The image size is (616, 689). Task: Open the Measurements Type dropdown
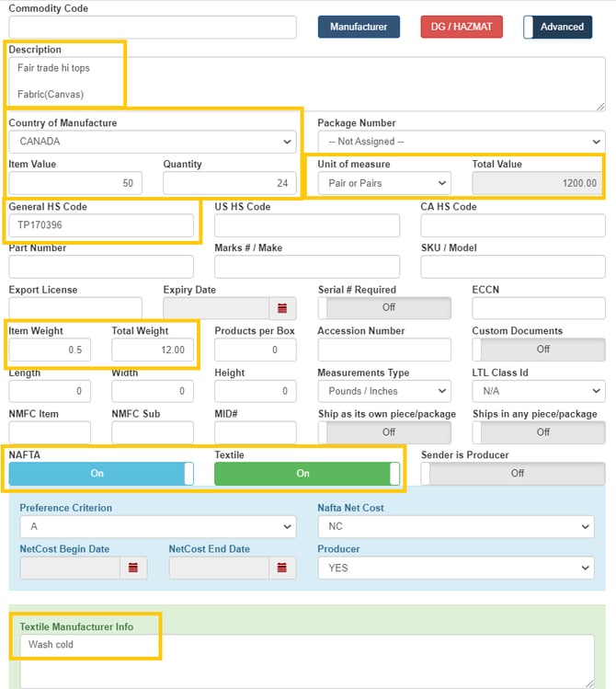point(384,391)
